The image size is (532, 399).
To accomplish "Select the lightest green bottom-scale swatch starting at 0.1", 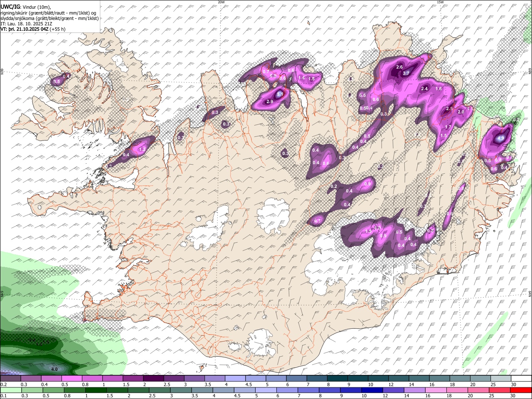I will (x=11, y=390).
